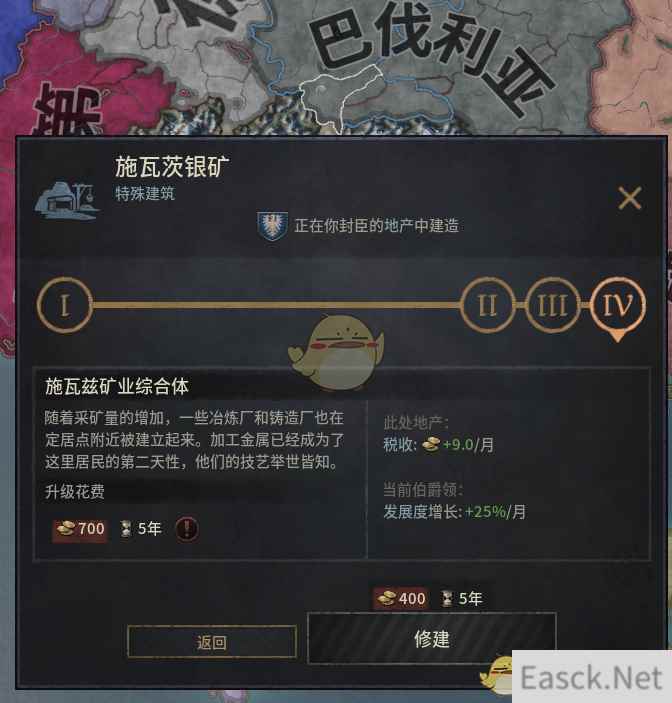
Task: Close the 施瓦茨银矿 building panel
Action: [629, 198]
